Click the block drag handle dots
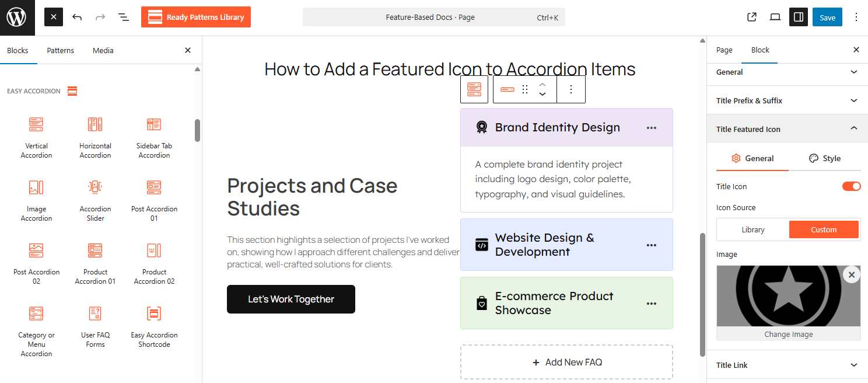Viewport: 868px width, 383px height. (525, 89)
